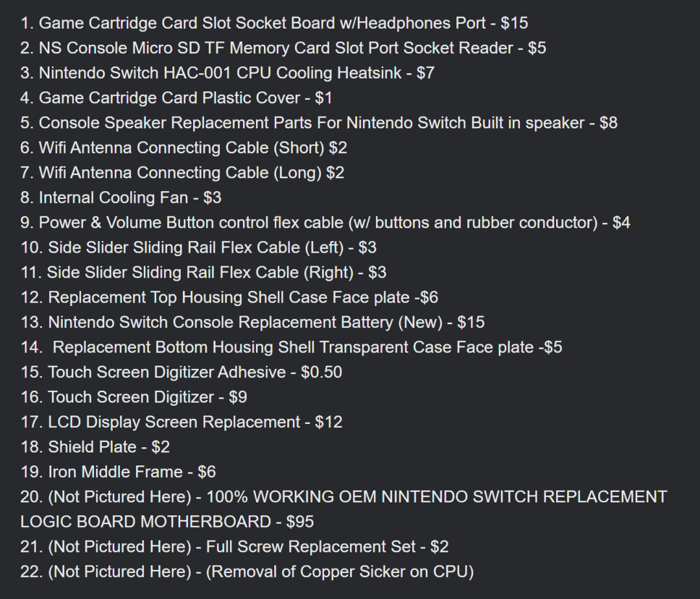The height and width of the screenshot is (599, 700).
Task: Select the Replacement Top Housing Shell line
Action: click(229, 298)
